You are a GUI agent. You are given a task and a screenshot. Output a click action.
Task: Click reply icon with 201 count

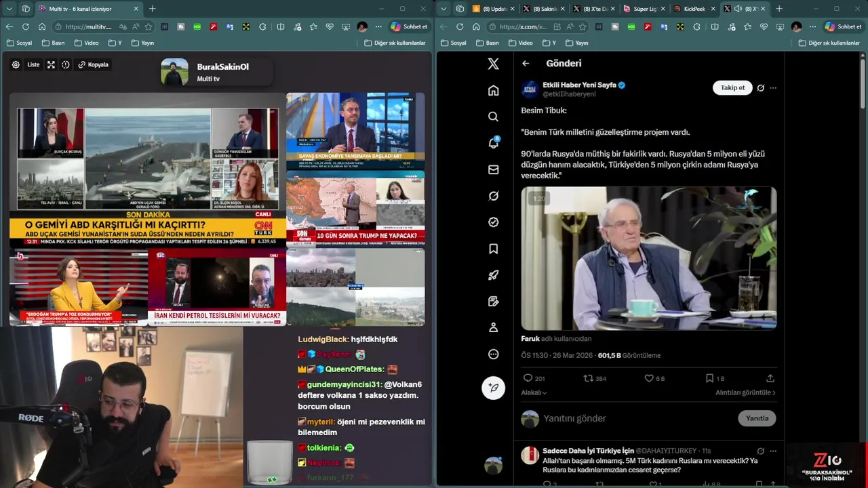528,378
